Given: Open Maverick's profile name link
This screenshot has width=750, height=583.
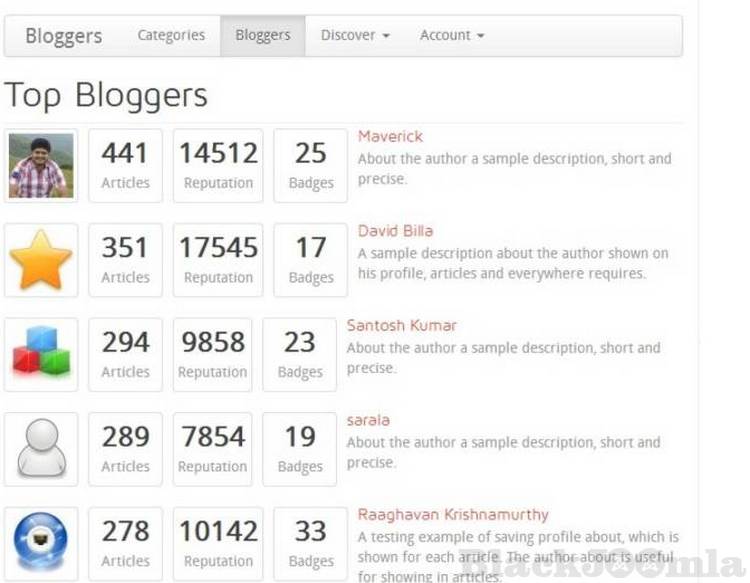Looking at the screenshot, I should point(390,136).
